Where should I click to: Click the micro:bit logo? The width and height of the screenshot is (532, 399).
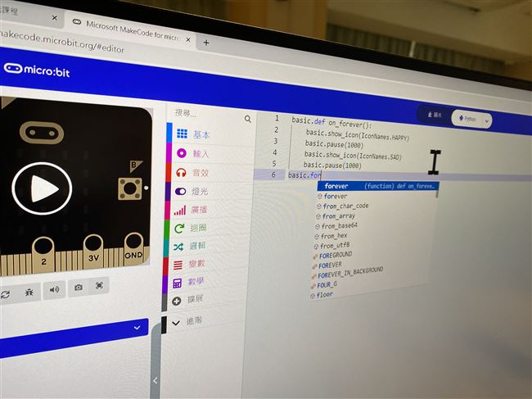[x=37, y=70]
